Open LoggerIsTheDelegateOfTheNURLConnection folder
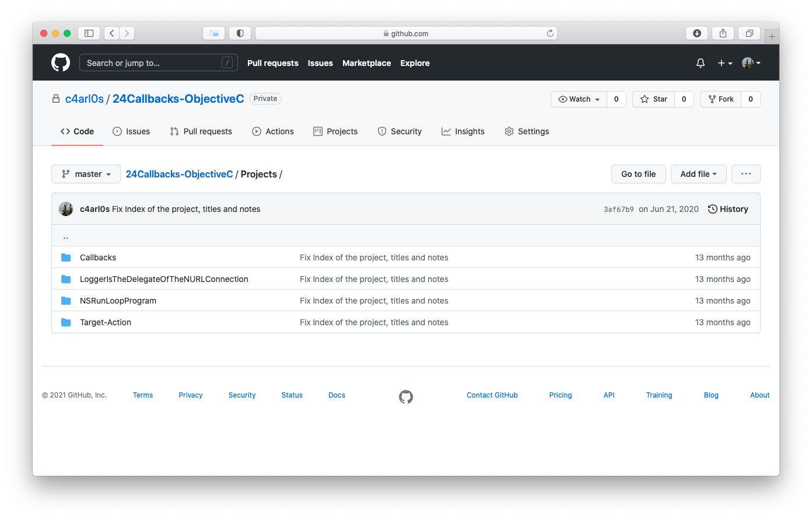Image resolution: width=812 pixels, height=519 pixels. click(164, 279)
